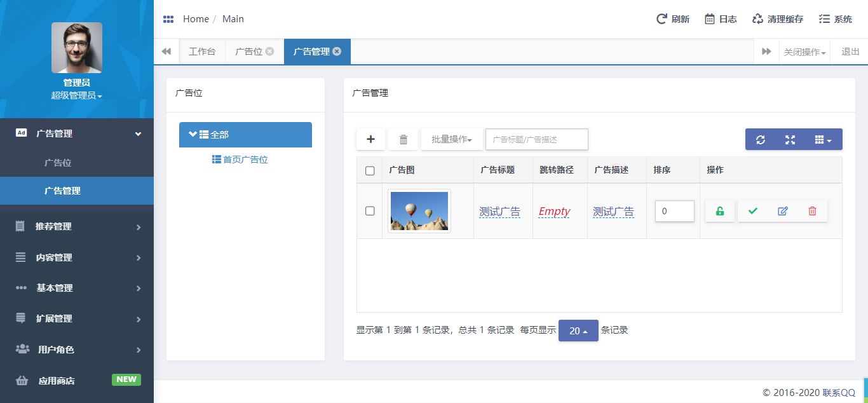Open the 广告位 sidebar submenu item
Image resolution: width=868 pixels, height=403 pixels.
click(x=58, y=163)
